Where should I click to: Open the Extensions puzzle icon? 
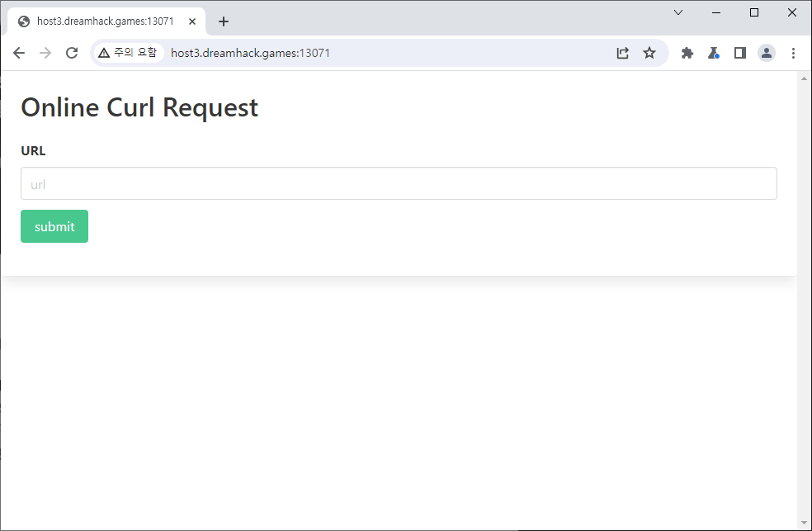click(687, 53)
